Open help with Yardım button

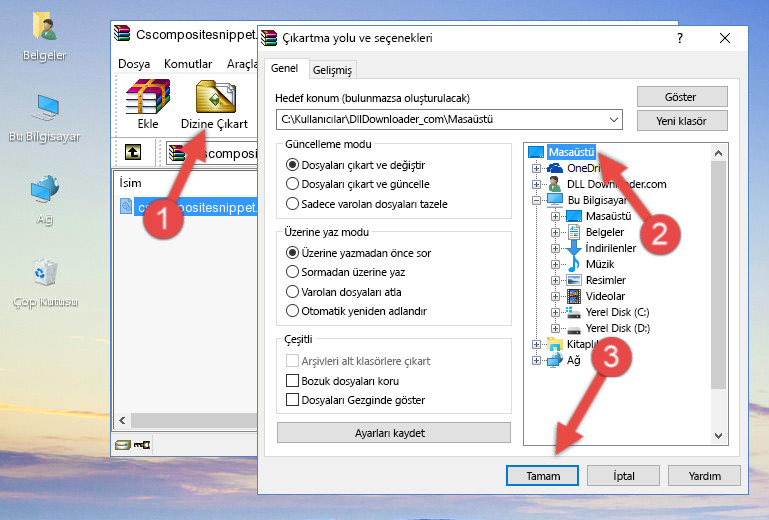pyautogui.click(x=704, y=476)
